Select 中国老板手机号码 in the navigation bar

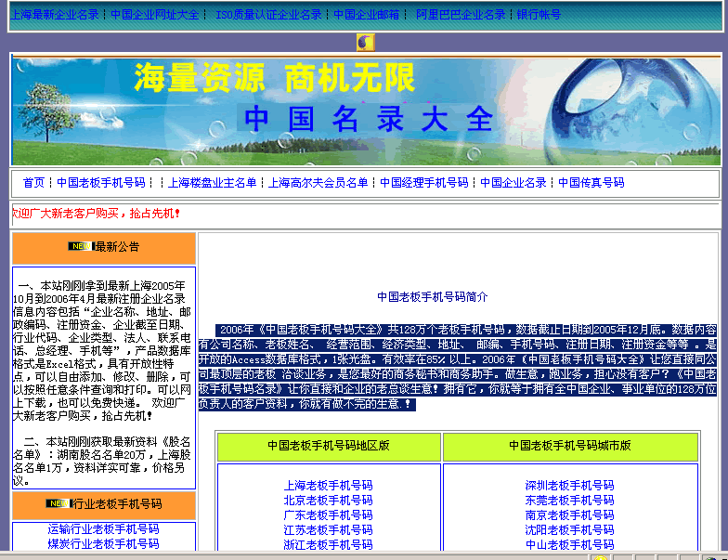tap(100, 182)
